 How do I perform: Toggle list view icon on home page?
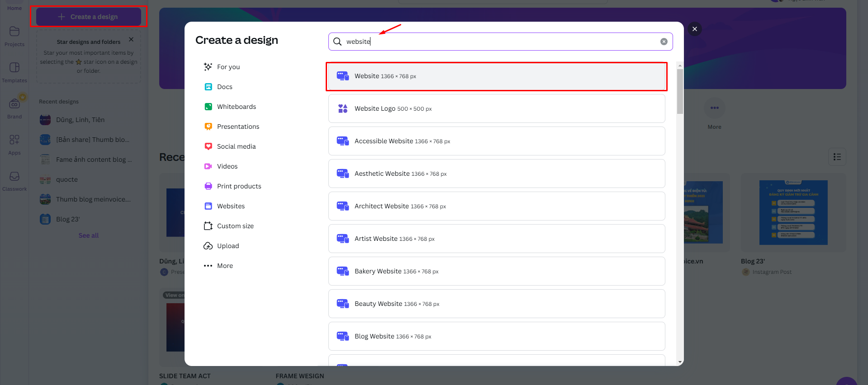[x=837, y=157]
